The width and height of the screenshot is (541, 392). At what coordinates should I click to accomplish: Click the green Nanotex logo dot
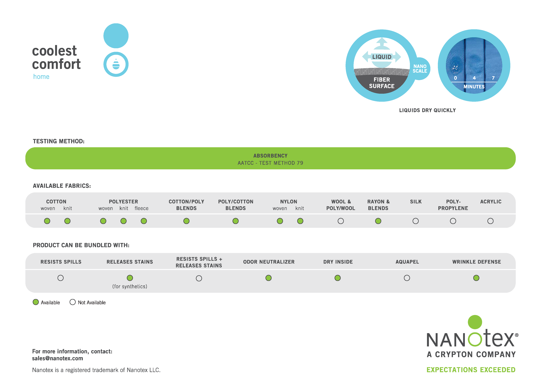point(475,322)
